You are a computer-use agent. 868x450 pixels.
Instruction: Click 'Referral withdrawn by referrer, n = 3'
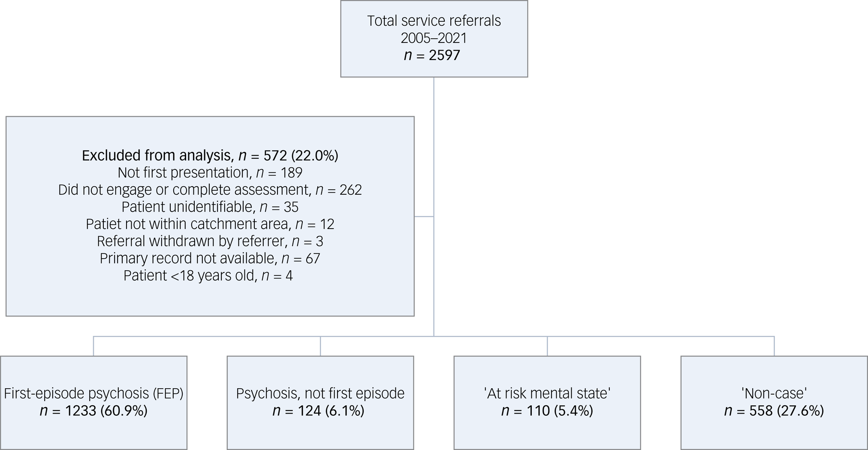pos(210,241)
